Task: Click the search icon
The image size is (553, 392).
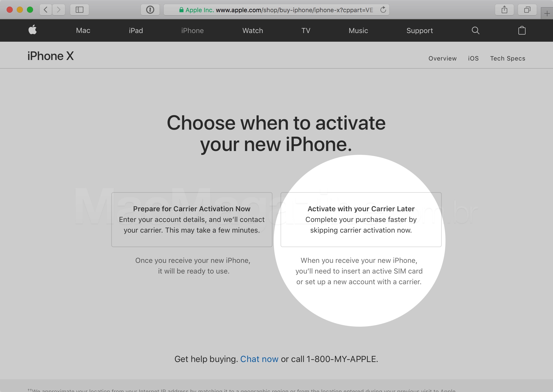Action: tap(476, 31)
